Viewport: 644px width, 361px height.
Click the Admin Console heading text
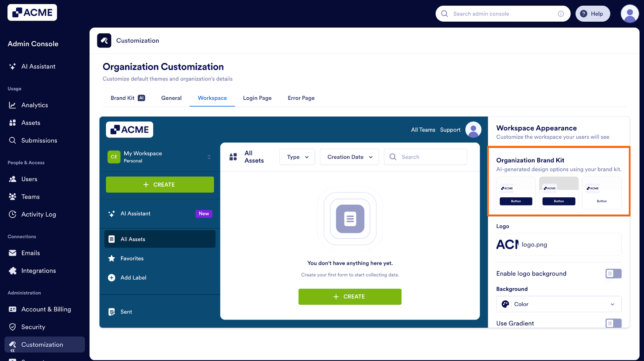pos(33,44)
